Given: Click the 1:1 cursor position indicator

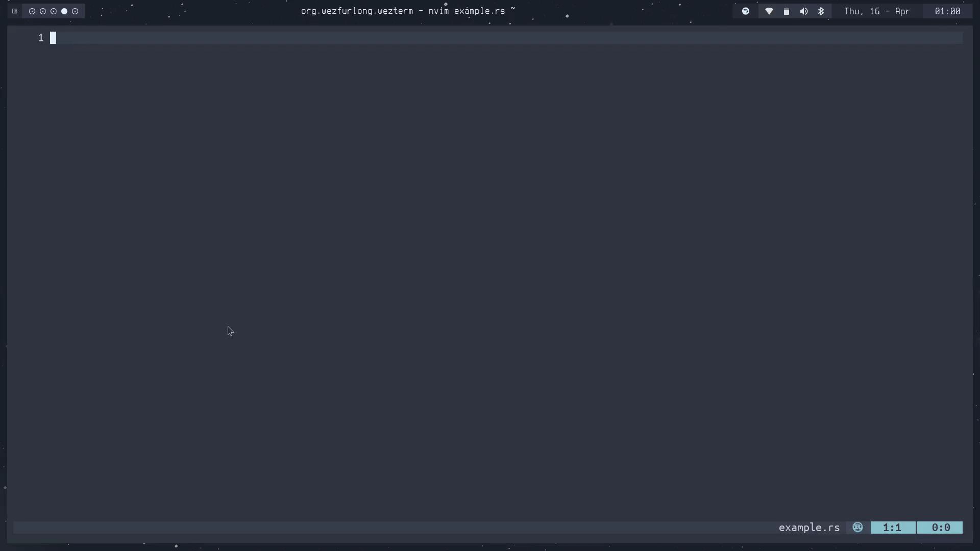Looking at the screenshot, I should [x=892, y=528].
